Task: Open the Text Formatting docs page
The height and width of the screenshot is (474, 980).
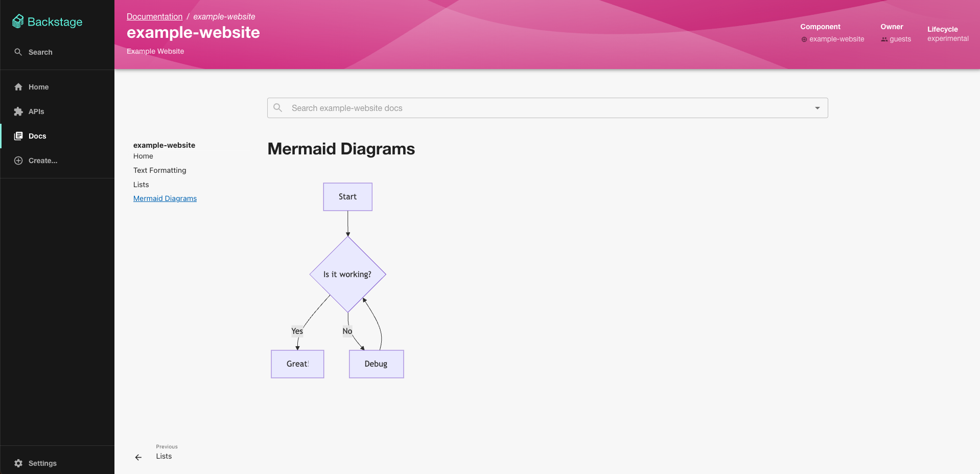Action: pos(159,170)
